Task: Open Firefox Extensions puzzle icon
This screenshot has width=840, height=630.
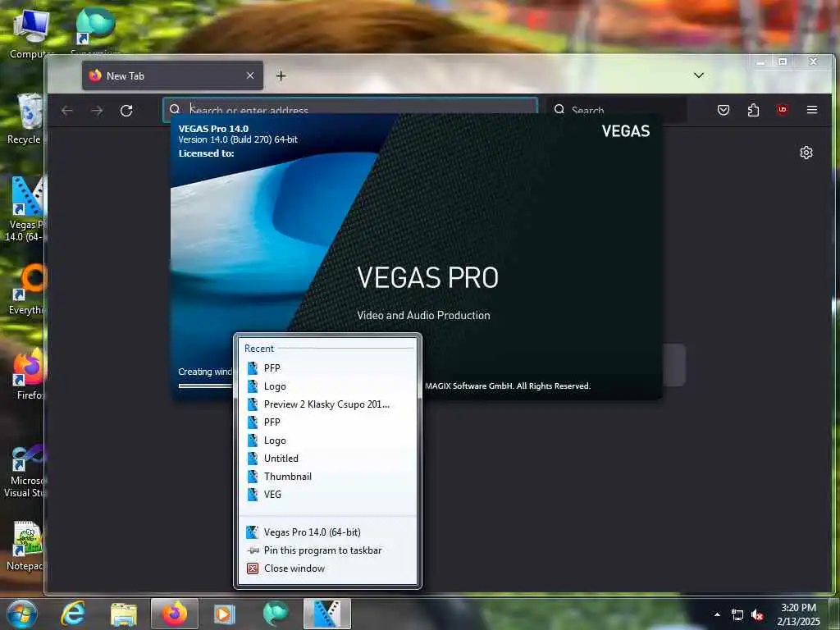Action: click(x=753, y=110)
